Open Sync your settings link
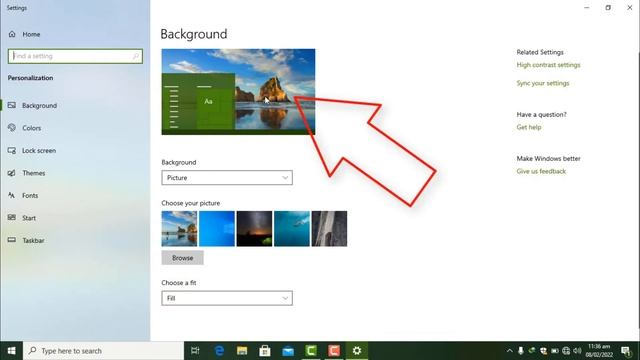This screenshot has width=640, height=360. [x=542, y=83]
